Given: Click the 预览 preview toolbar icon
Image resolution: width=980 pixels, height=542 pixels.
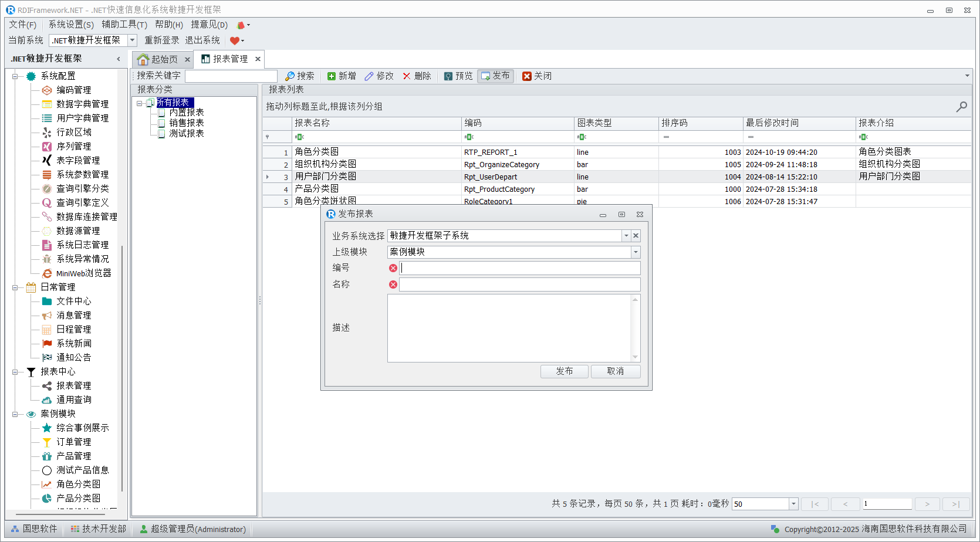Looking at the screenshot, I should (x=448, y=76).
